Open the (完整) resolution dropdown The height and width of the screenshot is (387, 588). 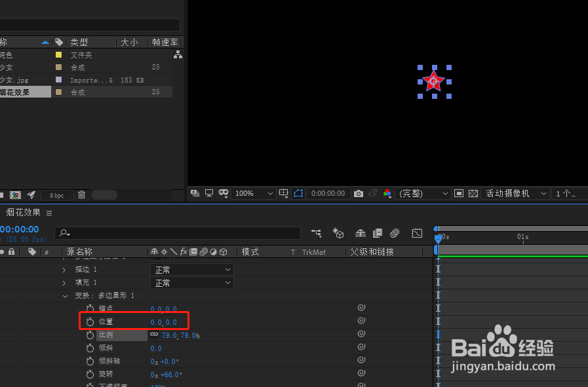(x=423, y=193)
